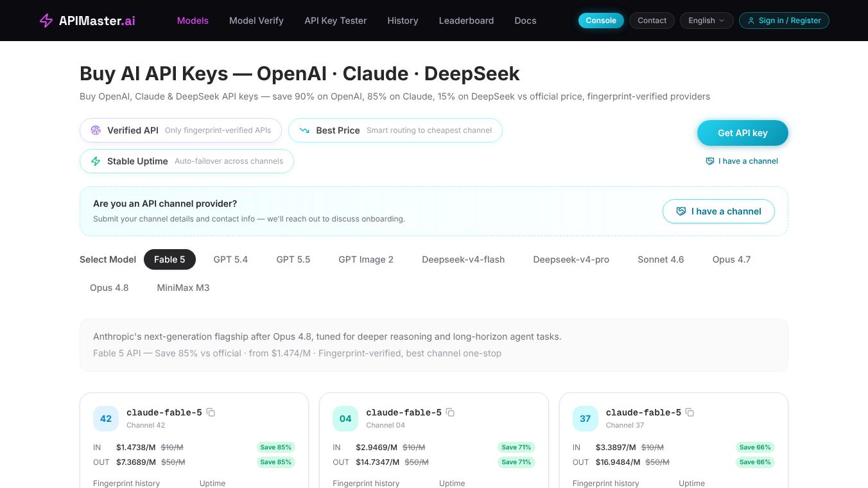Select the Deepseek-v4-flash model tab

click(464, 259)
